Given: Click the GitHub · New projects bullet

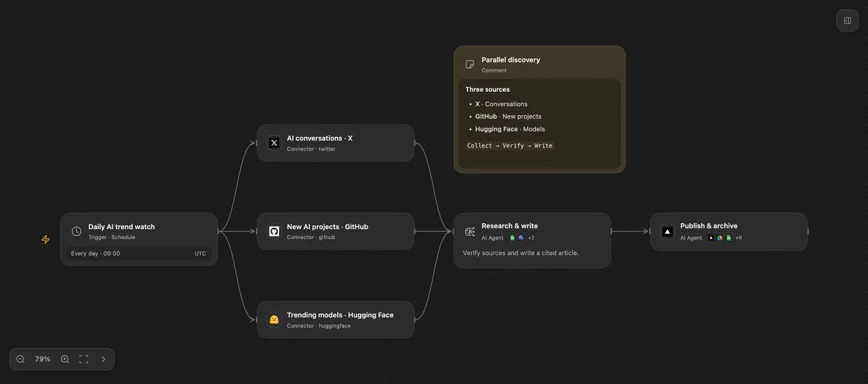Looking at the screenshot, I should [x=508, y=116].
